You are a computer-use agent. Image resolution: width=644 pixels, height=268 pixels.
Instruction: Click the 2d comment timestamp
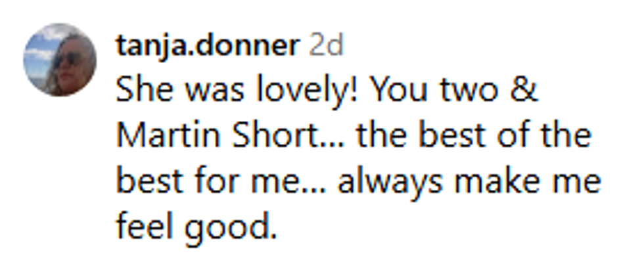click(x=327, y=46)
